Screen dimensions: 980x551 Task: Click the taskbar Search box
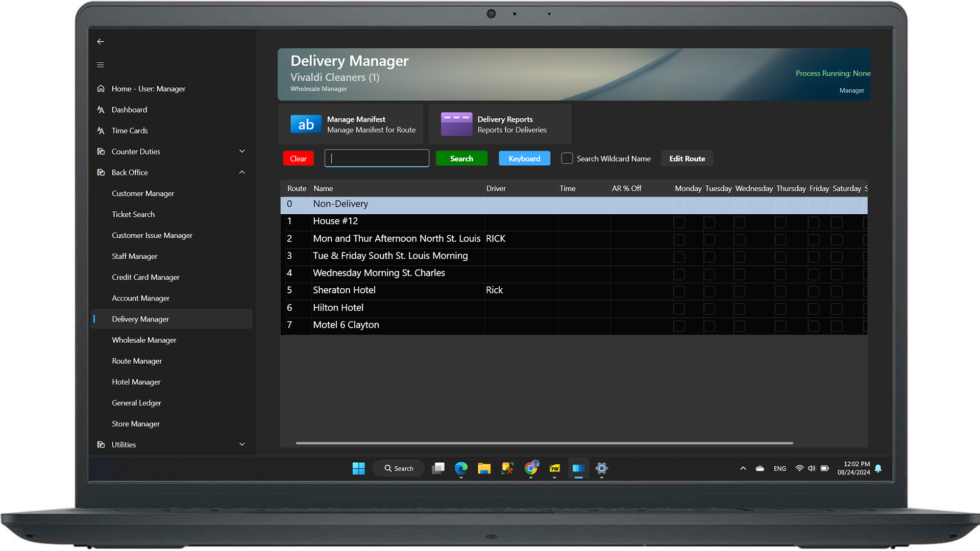(x=399, y=468)
